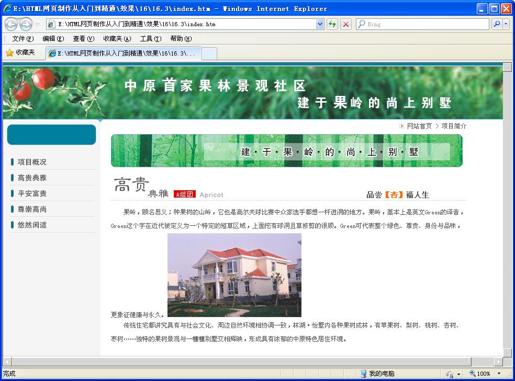The height and width of the screenshot is (381, 515).
Task: Click the 高贵 large heading
Action: [131, 184]
